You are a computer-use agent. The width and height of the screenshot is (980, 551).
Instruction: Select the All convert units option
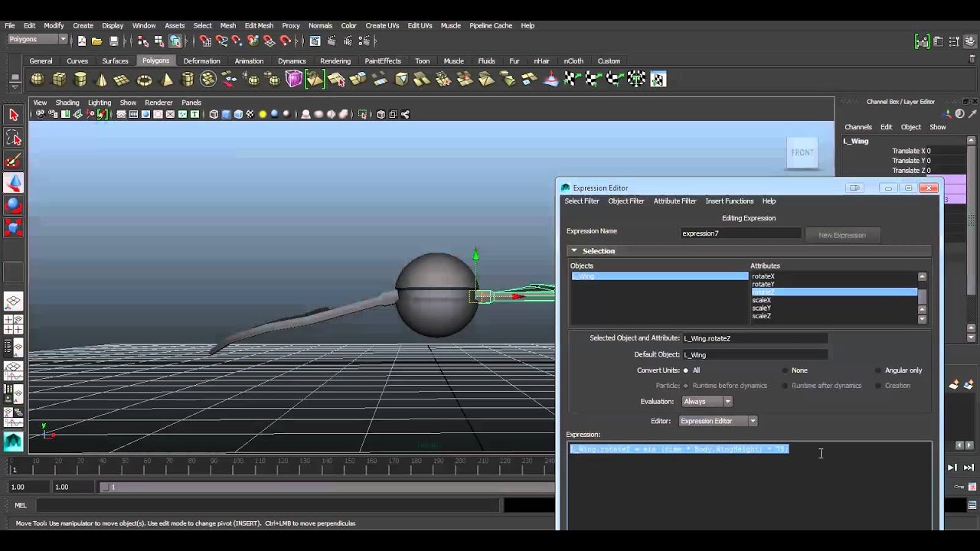pos(686,370)
